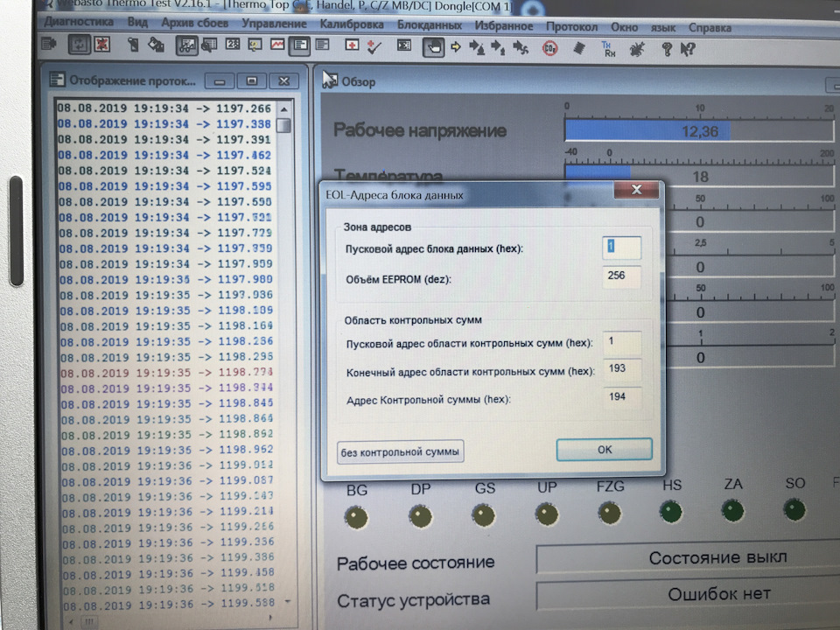Click the DP status indicator lamp

click(x=420, y=516)
